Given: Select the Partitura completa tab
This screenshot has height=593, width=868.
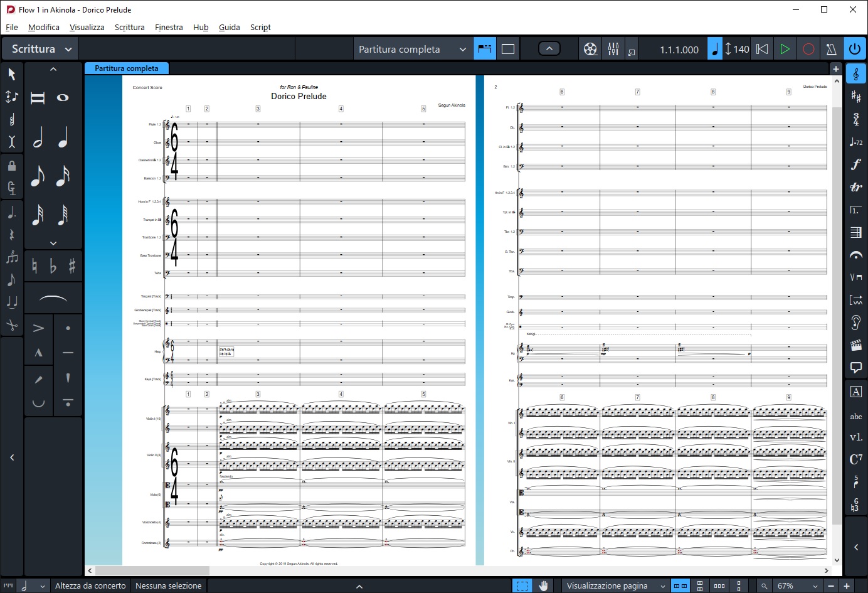Looking at the screenshot, I should pos(127,68).
